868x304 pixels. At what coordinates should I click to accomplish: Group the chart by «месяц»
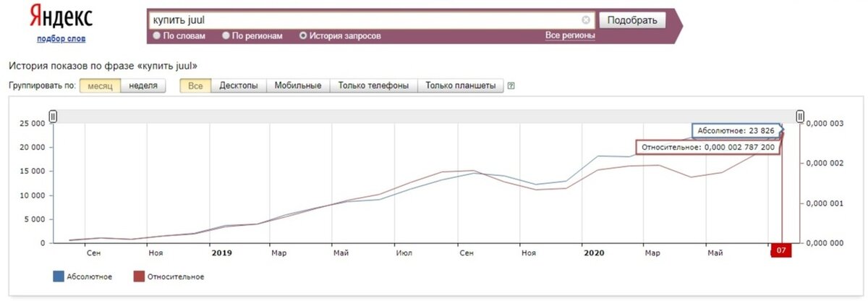pos(100,86)
